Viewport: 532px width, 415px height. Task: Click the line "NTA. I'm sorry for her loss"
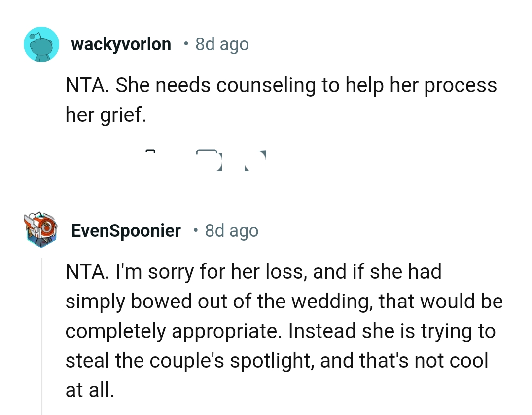click(253, 272)
